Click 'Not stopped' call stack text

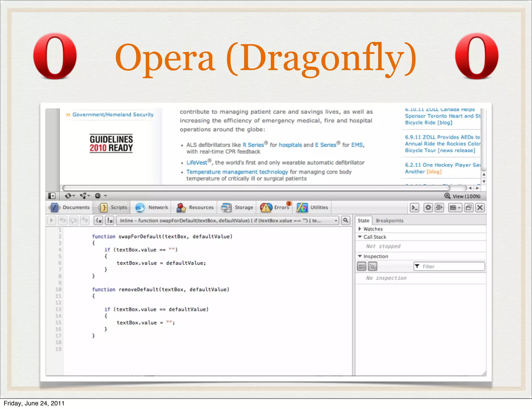pos(383,246)
